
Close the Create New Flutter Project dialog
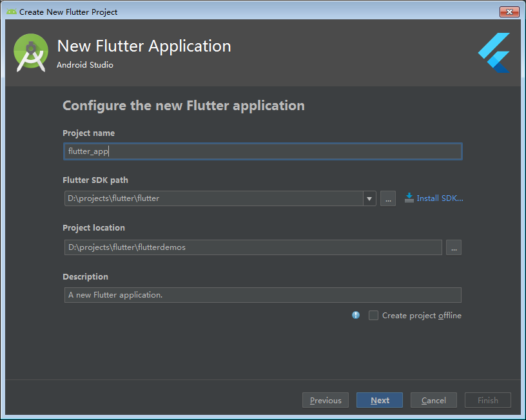tap(509, 12)
